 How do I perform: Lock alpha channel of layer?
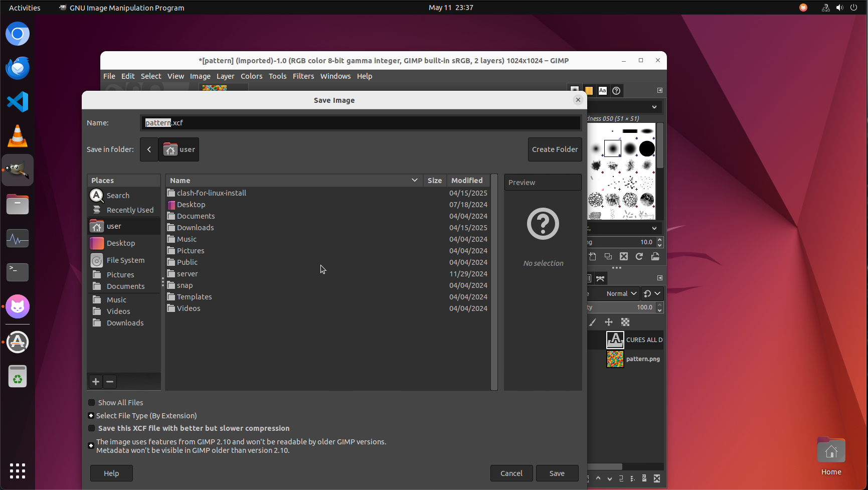(625, 322)
